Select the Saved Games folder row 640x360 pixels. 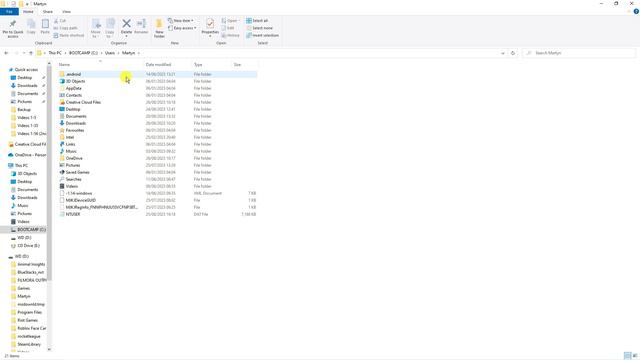[x=158, y=172]
